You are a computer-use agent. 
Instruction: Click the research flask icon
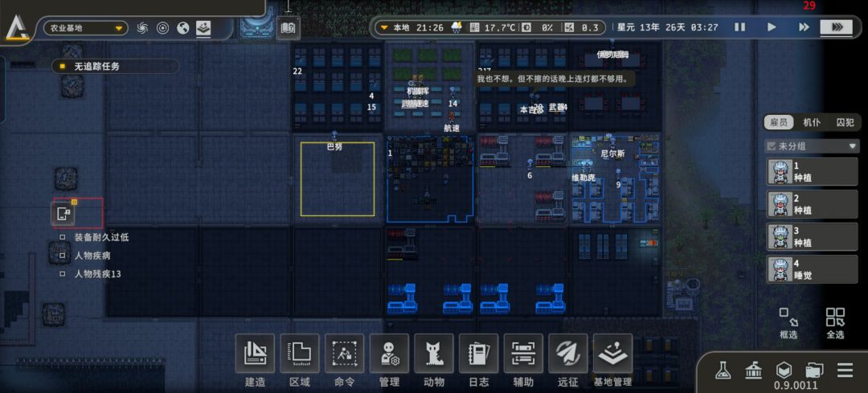(x=722, y=370)
